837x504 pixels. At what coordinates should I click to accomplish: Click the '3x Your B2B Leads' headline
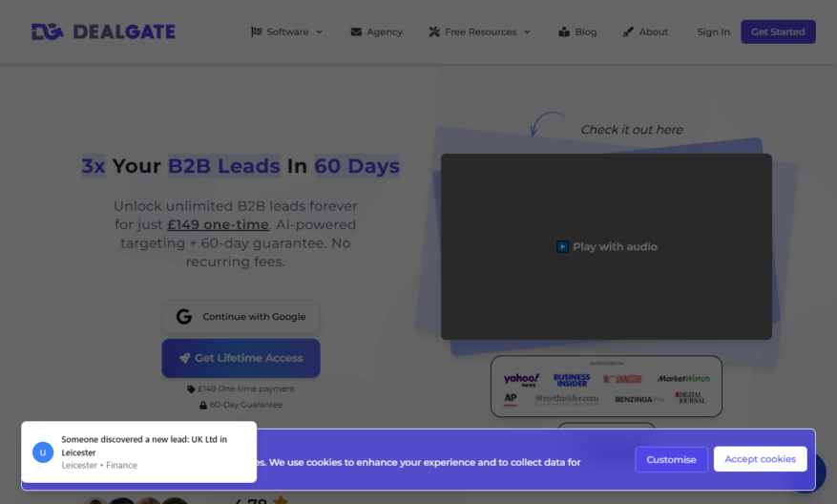tap(241, 166)
